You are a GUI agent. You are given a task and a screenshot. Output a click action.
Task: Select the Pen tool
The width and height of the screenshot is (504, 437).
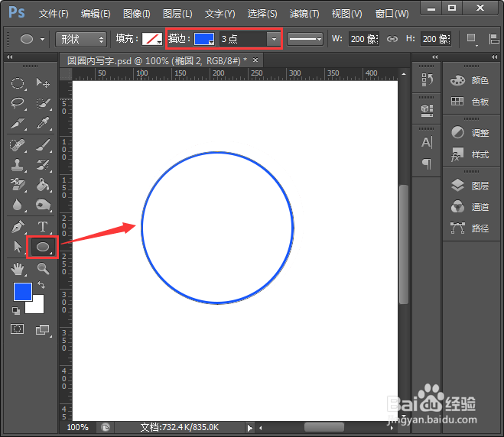[18, 227]
